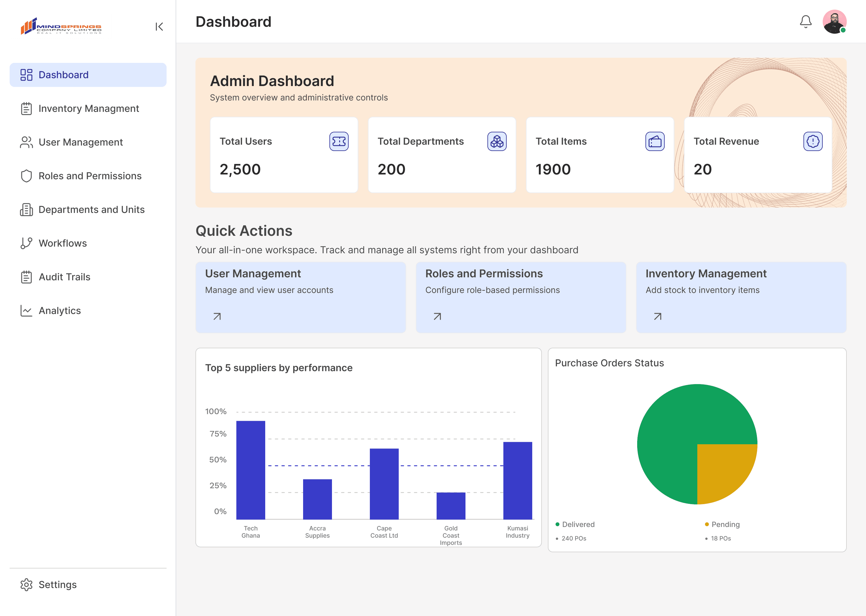Go to Analytics in the sidebar

pos(88,311)
